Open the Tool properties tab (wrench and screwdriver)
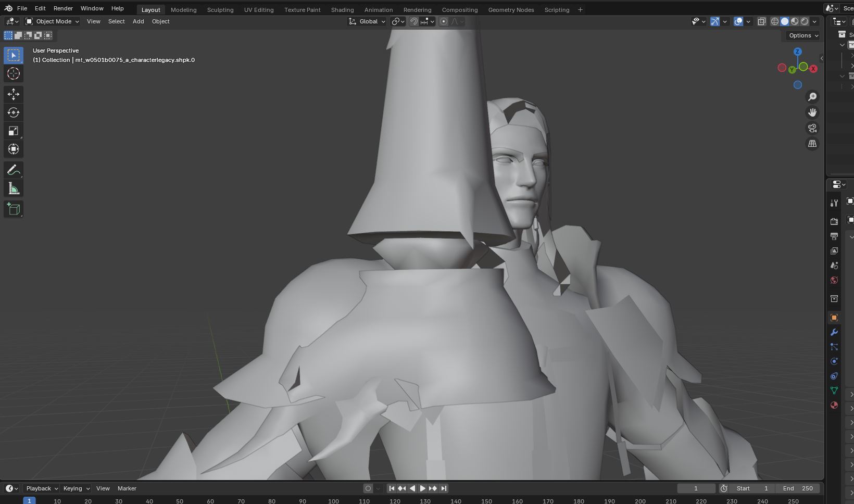The image size is (854, 504). pos(834,203)
